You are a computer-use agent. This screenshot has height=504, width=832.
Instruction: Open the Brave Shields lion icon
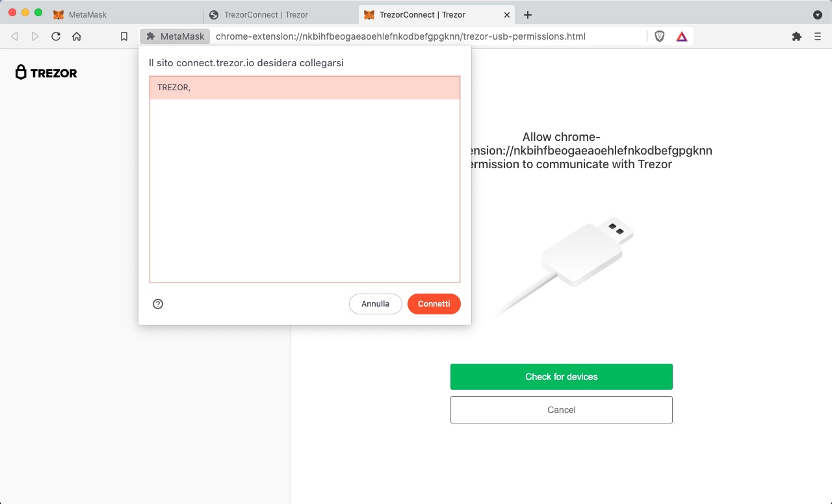point(660,36)
